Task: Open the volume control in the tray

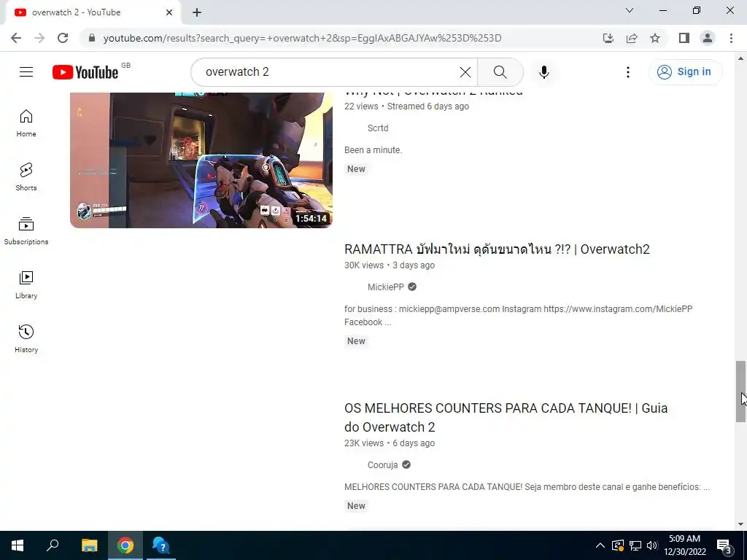Action: 652,545
